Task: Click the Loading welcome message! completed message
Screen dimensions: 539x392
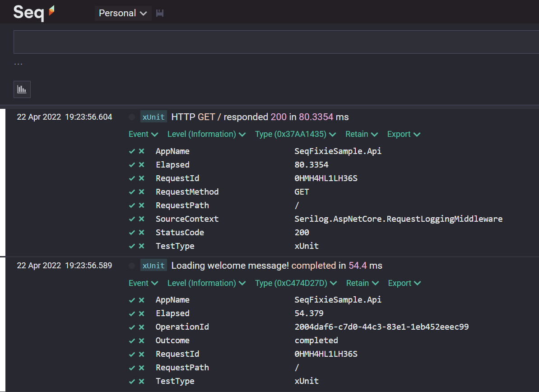Action: pyautogui.click(x=277, y=266)
